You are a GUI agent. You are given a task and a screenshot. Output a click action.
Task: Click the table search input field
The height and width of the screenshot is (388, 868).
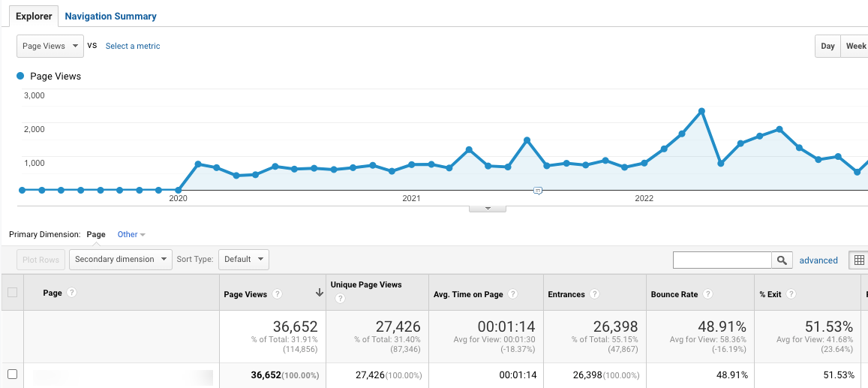pyautogui.click(x=722, y=260)
